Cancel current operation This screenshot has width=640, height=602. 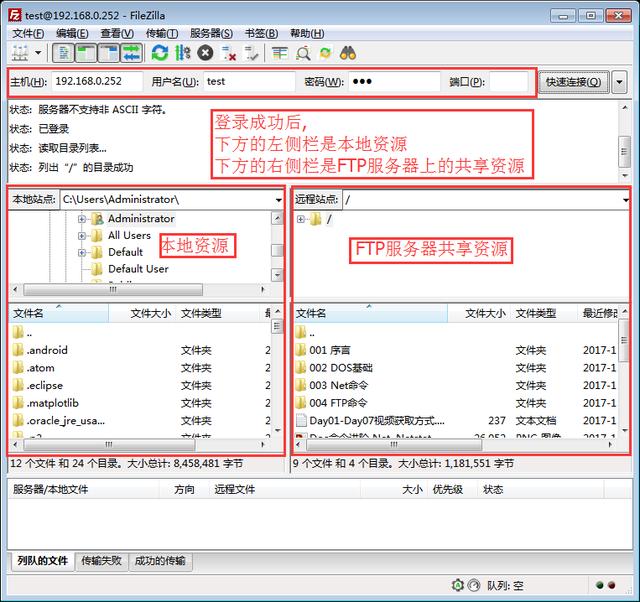[x=205, y=53]
